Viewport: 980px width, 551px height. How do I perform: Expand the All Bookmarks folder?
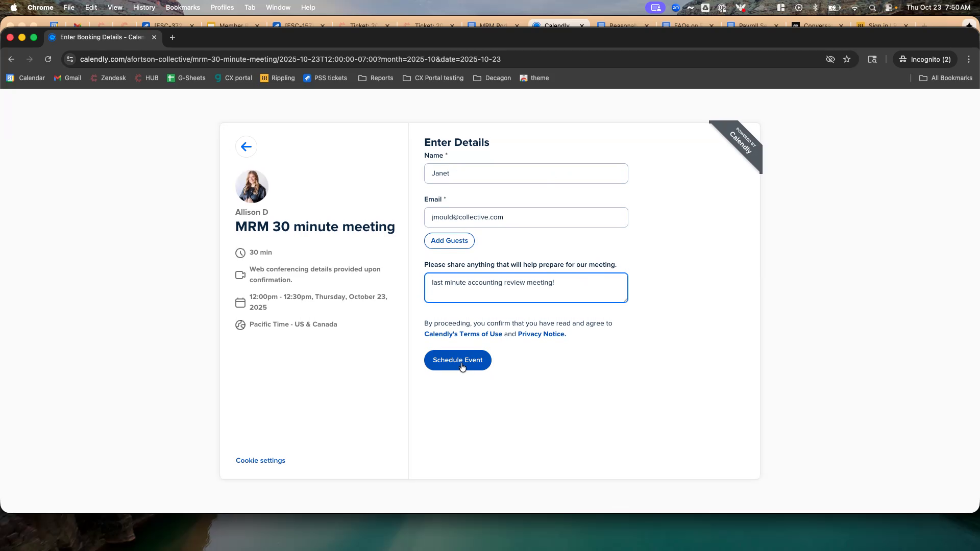pos(946,78)
